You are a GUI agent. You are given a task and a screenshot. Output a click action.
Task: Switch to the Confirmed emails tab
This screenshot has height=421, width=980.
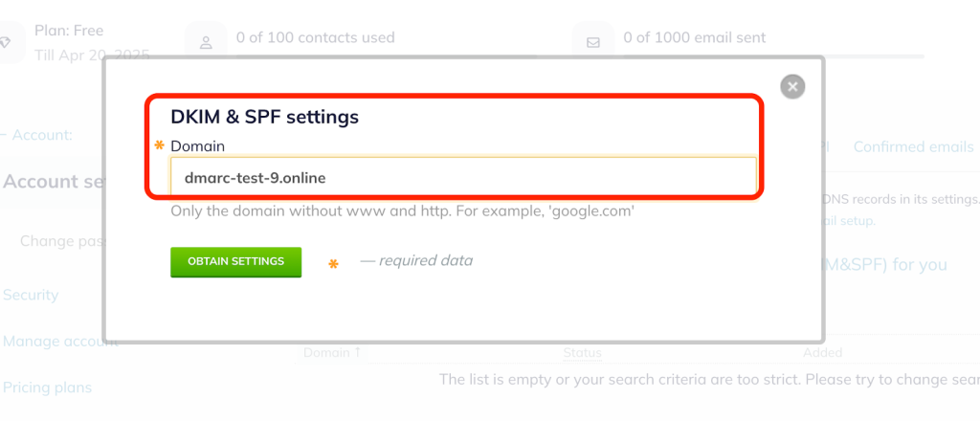pos(913,146)
